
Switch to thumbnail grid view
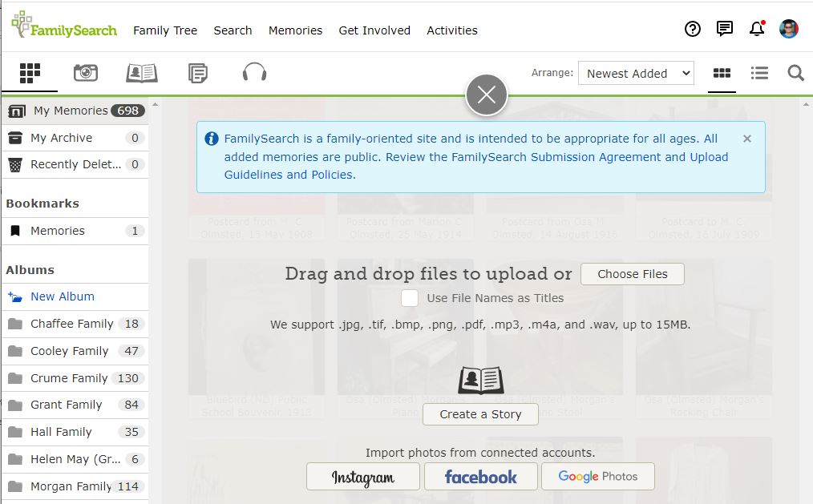(x=722, y=73)
